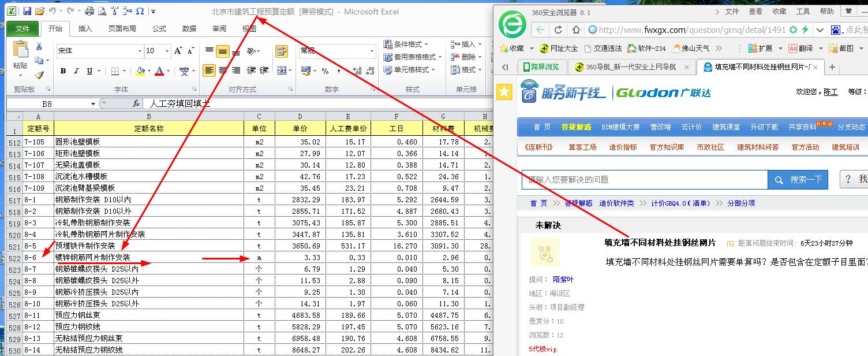The height and width of the screenshot is (356, 868).
Task: Click 答疑解惑 in the site navigation bar
Action: coord(576,127)
